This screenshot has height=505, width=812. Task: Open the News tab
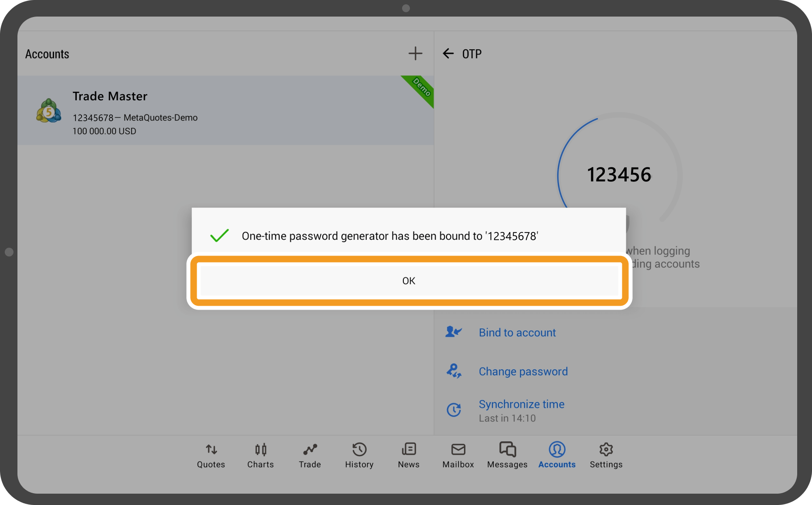[409, 455]
